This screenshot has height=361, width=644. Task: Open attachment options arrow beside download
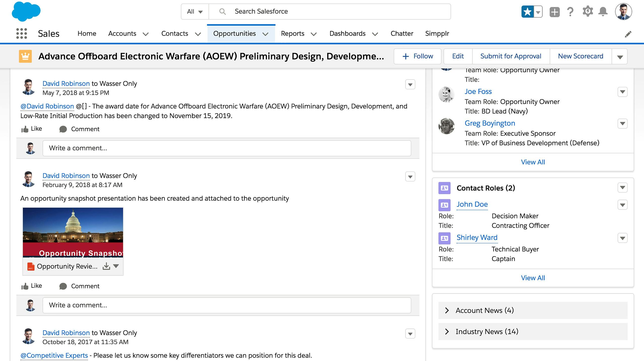click(x=116, y=266)
